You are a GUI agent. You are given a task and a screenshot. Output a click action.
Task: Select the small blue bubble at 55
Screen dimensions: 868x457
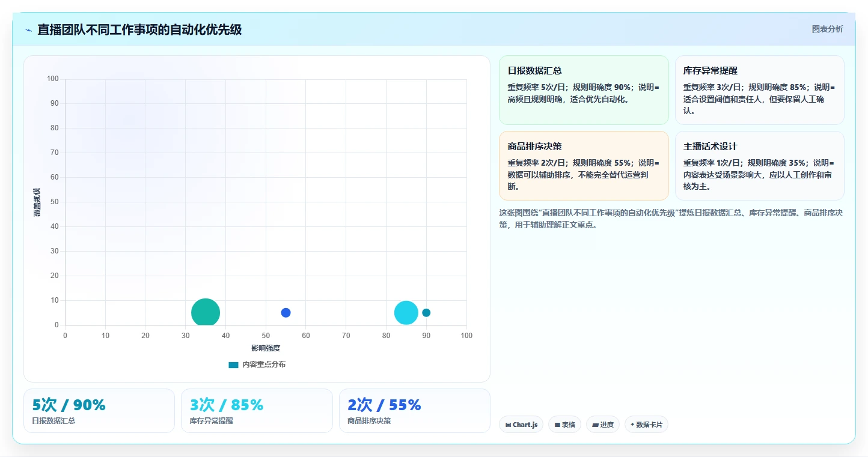pos(286,313)
